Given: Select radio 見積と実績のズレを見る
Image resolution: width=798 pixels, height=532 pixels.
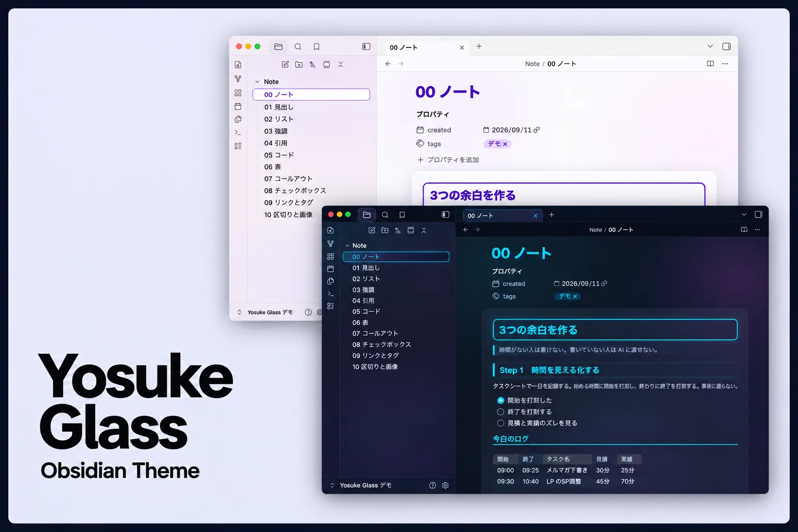Looking at the screenshot, I should (501, 423).
